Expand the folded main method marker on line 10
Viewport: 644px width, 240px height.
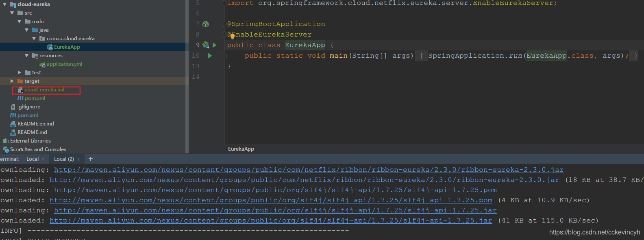[224, 56]
